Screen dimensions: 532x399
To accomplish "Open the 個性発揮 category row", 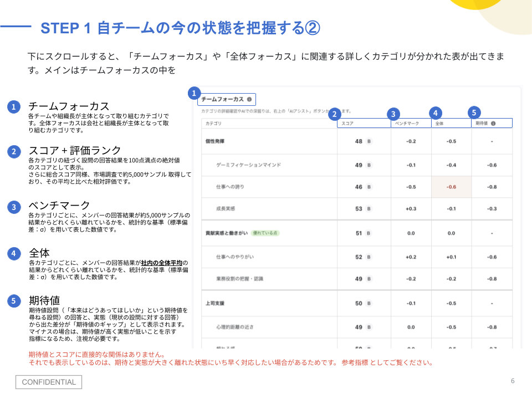I will (x=357, y=141).
